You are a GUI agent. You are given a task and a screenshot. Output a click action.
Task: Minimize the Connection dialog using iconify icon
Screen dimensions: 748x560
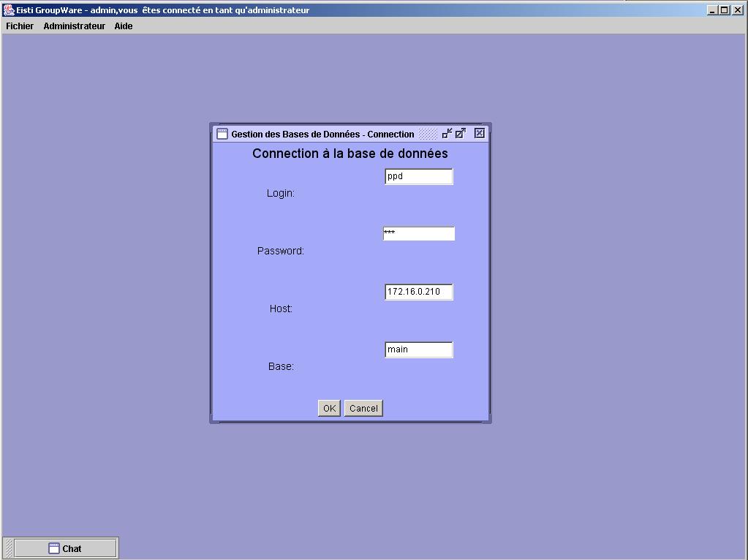447,133
